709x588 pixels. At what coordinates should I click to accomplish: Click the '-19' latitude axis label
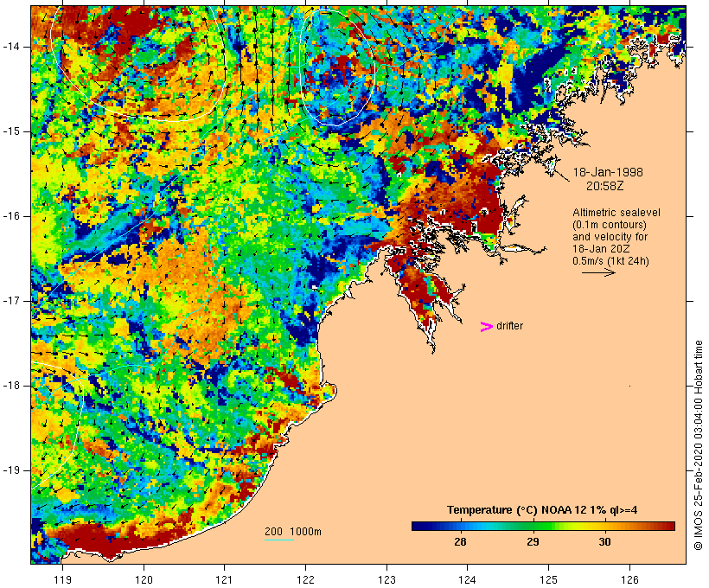click(11, 470)
